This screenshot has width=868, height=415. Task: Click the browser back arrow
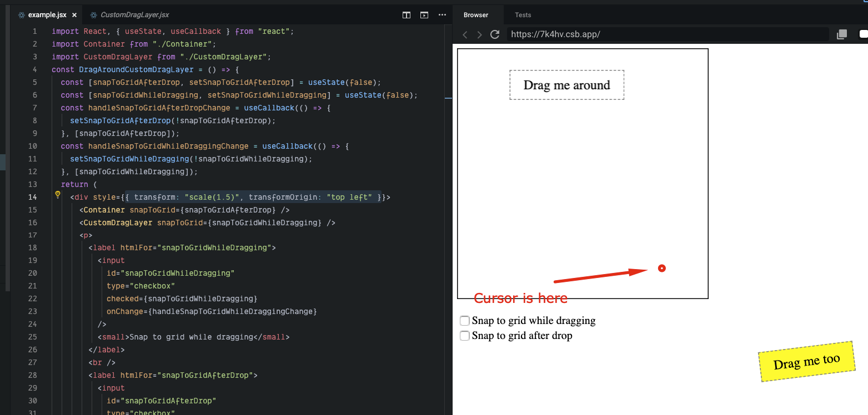pos(465,34)
